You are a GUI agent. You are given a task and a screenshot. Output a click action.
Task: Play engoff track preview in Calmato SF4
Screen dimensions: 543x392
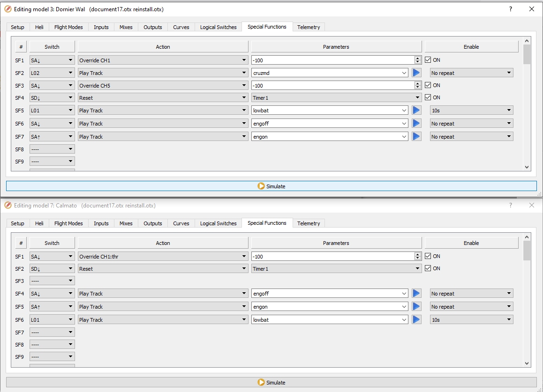[x=416, y=293]
